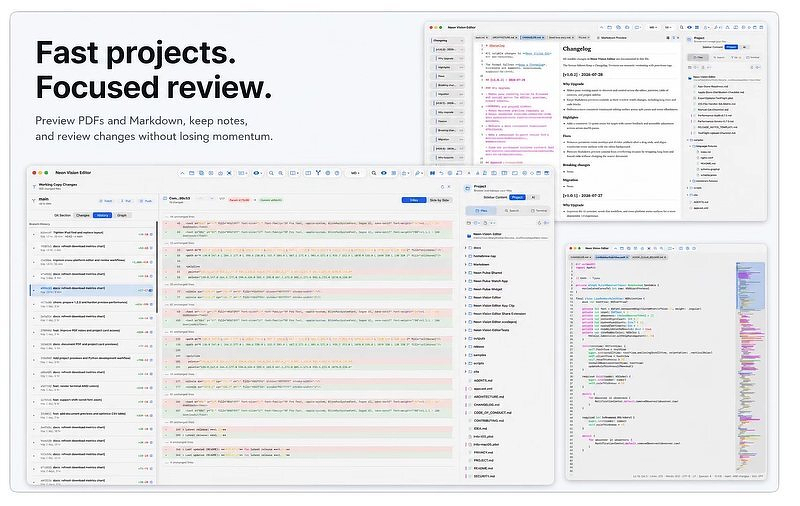Screen dimensions: 800x506
Task: Click the copy documents icon in main toolbar
Action: (x=202, y=173)
